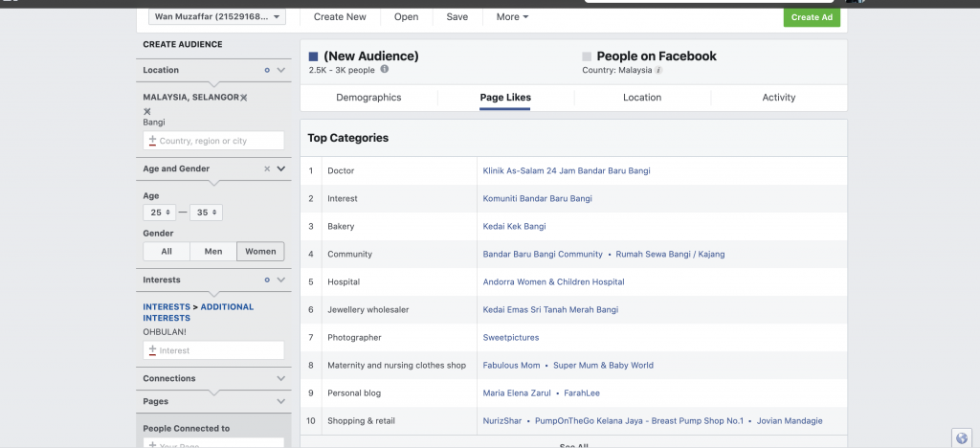Click the green Create Ad button
The height and width of the screenshot is (448, 980).
(812, 17)
